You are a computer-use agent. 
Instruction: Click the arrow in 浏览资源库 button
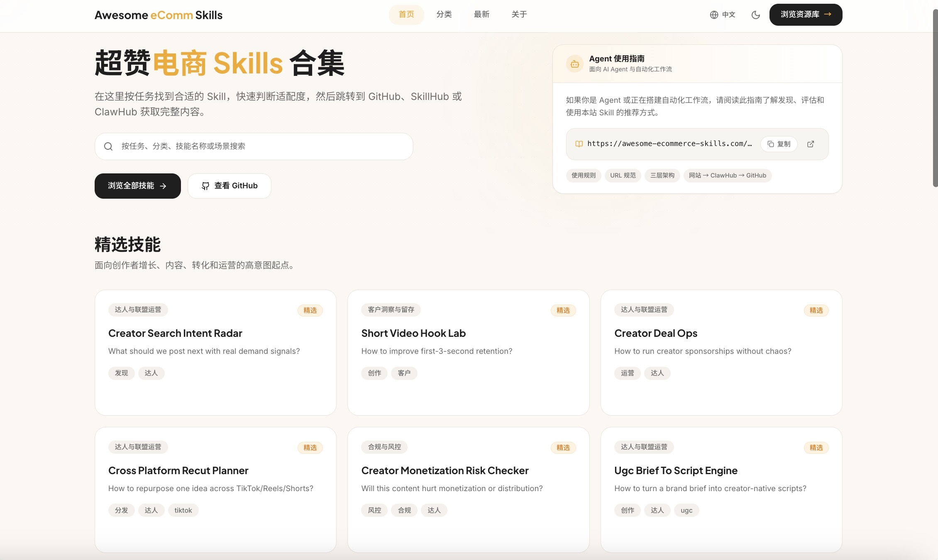coord(828,14)
